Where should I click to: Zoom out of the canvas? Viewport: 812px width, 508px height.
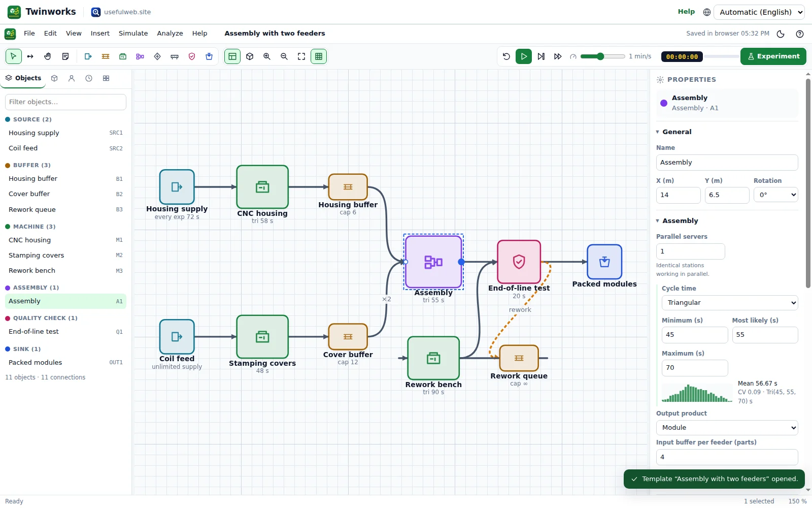pyautogui.click(x=284, y=56)
